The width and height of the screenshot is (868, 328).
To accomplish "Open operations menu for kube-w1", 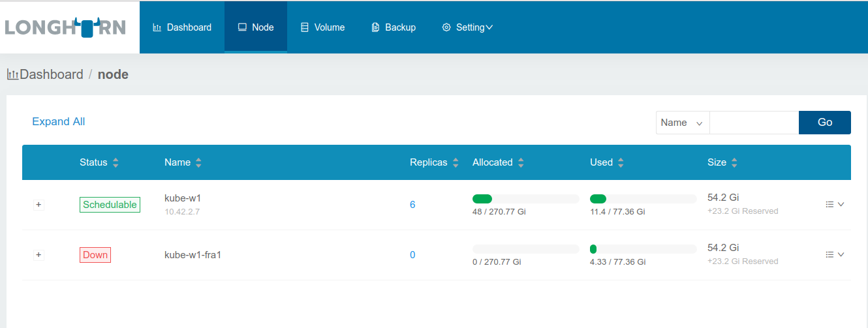I will pos(835,204).
